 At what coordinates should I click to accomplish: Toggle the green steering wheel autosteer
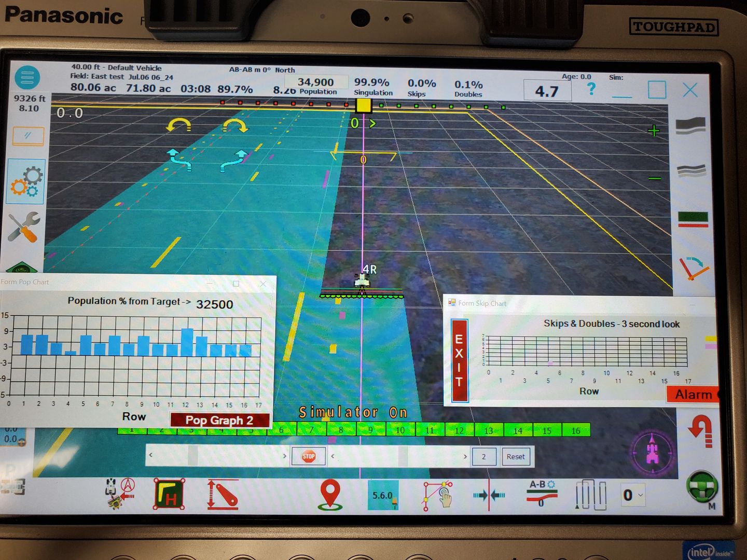tap(701, 487)
